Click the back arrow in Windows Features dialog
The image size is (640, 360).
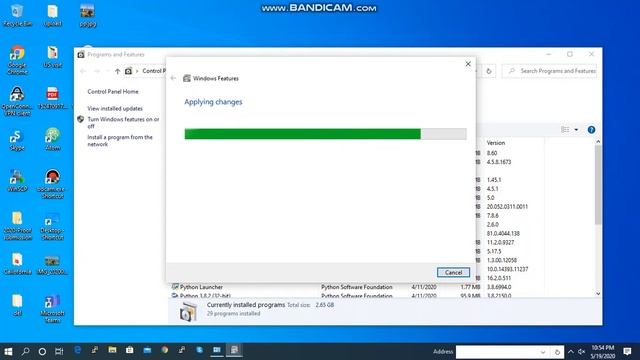tap(173, 78)
